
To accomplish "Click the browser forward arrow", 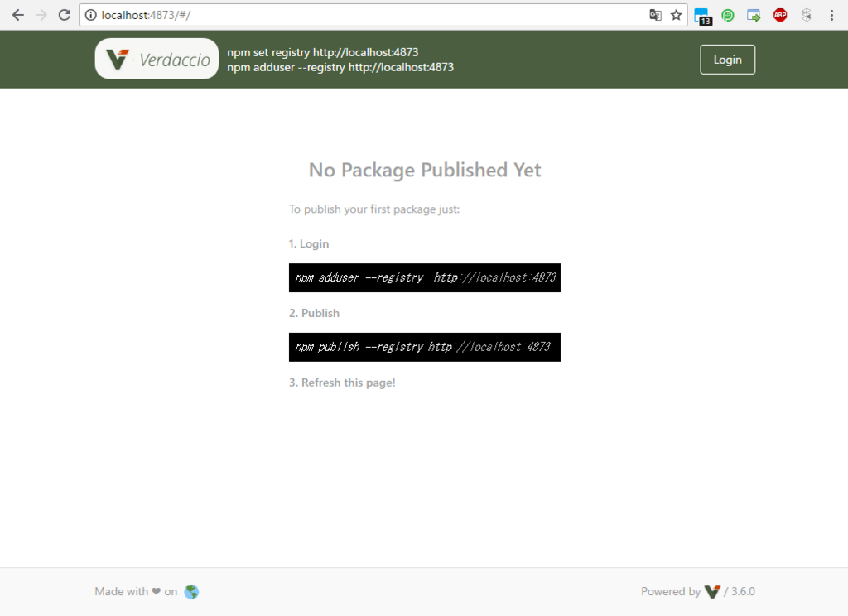I will [x=41, y=15].
